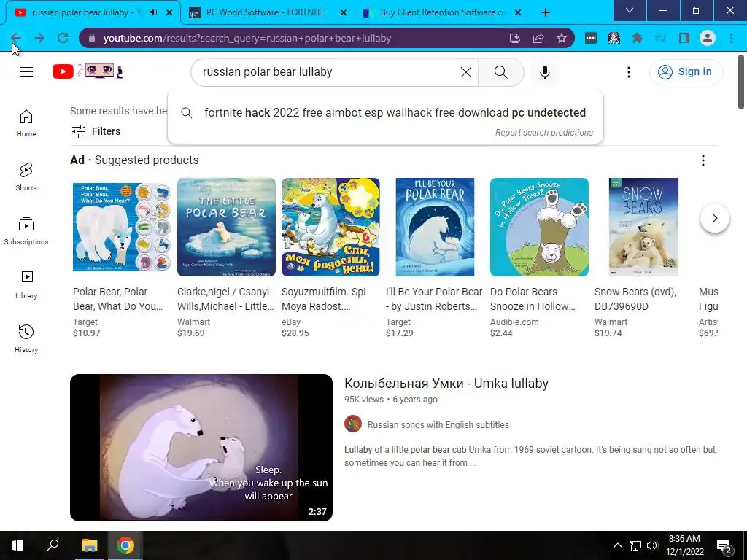This screenshot has width=747, height=560.
Task: Open the notification center
Action: [724, 545]
